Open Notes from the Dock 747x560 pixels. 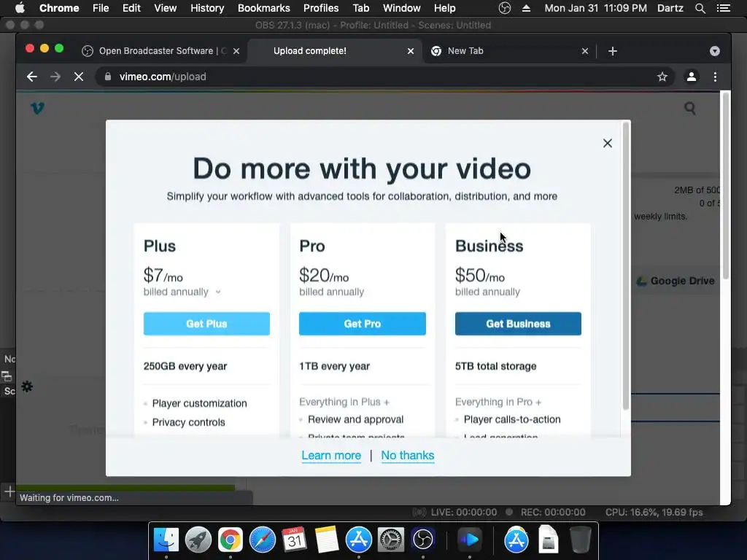tap(327, 540)
